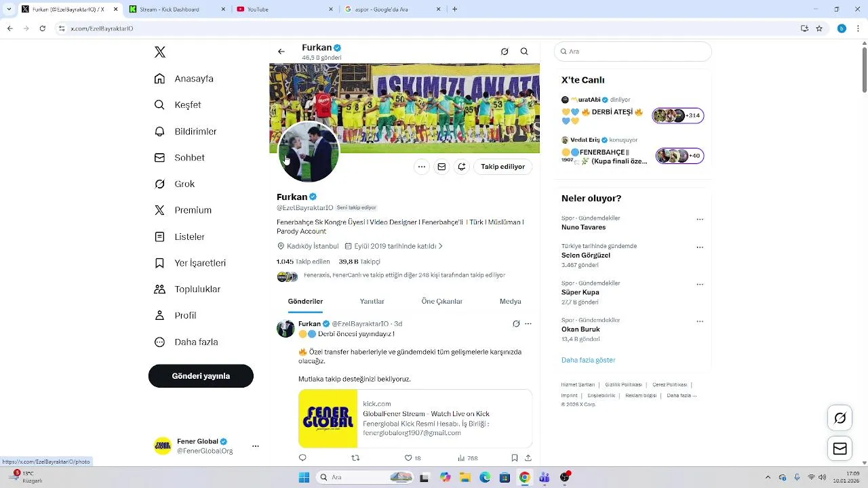The width and height of the screenshot is (868, 488).
Task: Click Windows taskbar Ara search box
Action: coord(365,477)
